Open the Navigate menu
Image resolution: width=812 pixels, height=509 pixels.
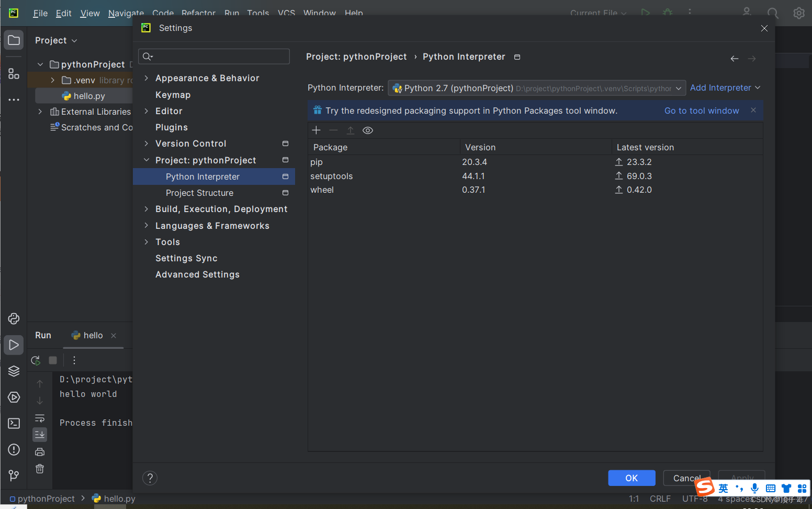126,13
